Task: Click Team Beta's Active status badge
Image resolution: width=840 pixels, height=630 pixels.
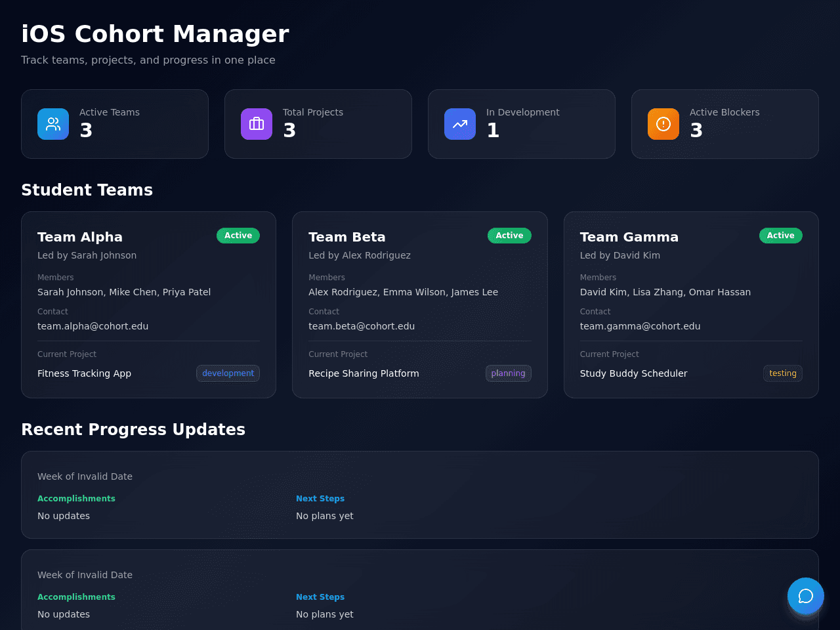Action: [x=509, y=236]
